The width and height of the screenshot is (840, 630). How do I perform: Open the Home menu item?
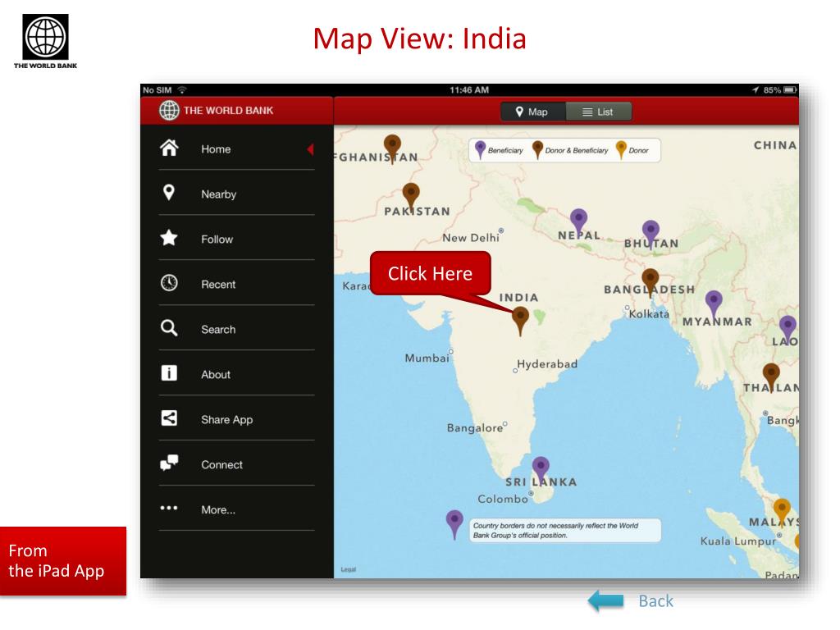(236, 148)
